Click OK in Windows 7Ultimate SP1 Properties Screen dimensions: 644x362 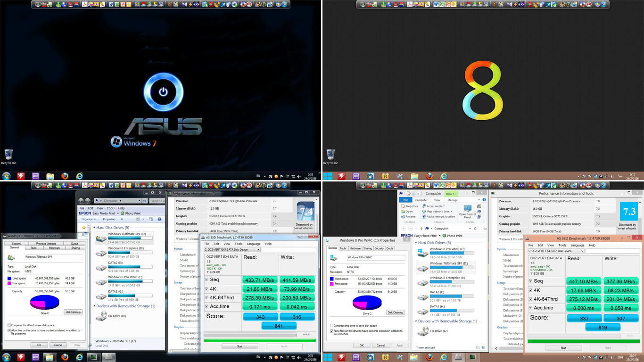click(39, 345)
